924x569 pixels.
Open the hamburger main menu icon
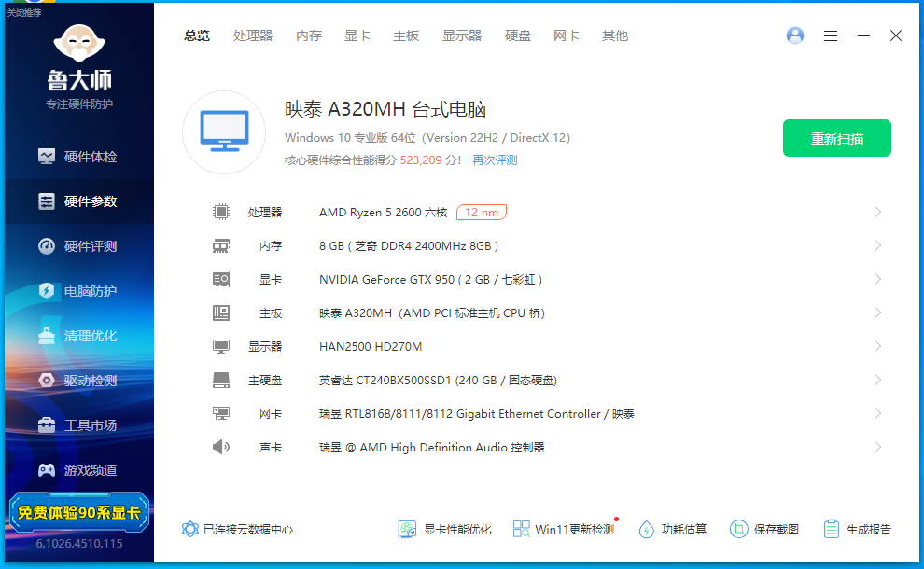(831, 35)
